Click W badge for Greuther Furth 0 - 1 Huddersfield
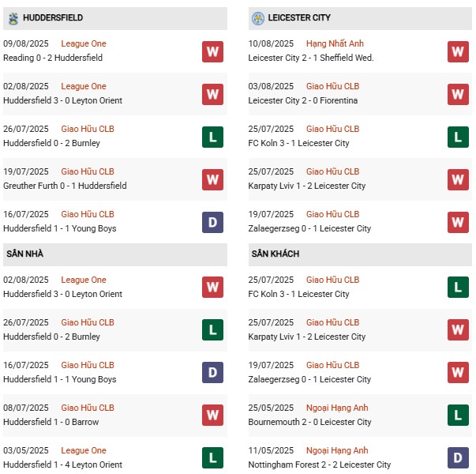Screen dimensions: 476x474 point(212,179)
